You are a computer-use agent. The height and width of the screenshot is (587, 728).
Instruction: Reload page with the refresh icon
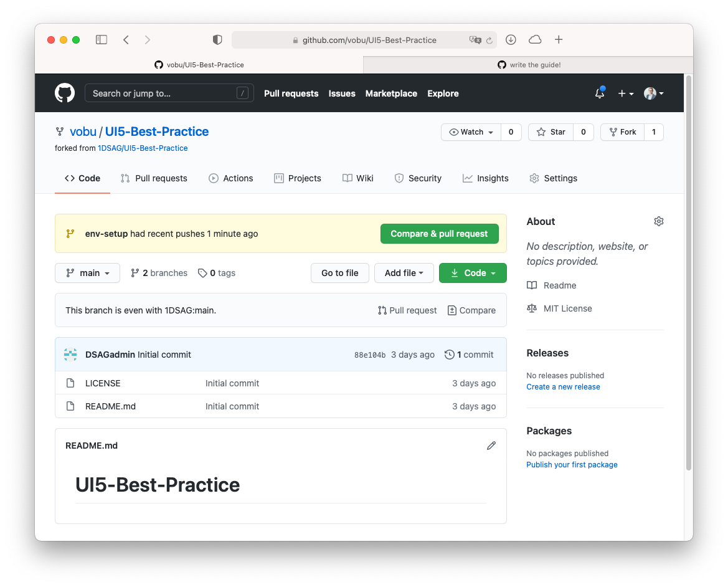[489, 41]
